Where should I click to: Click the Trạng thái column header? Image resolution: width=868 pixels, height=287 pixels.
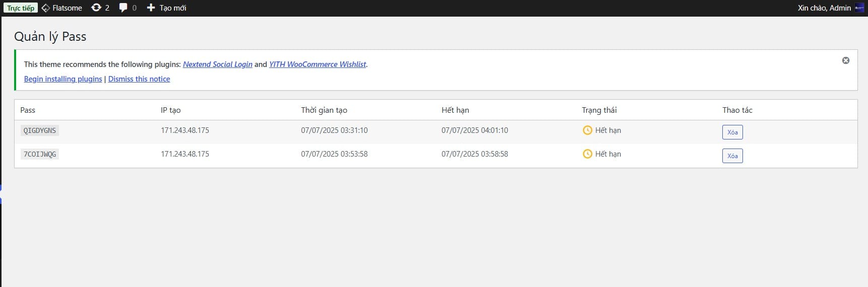pyautogui.click(x=599, y=110)
